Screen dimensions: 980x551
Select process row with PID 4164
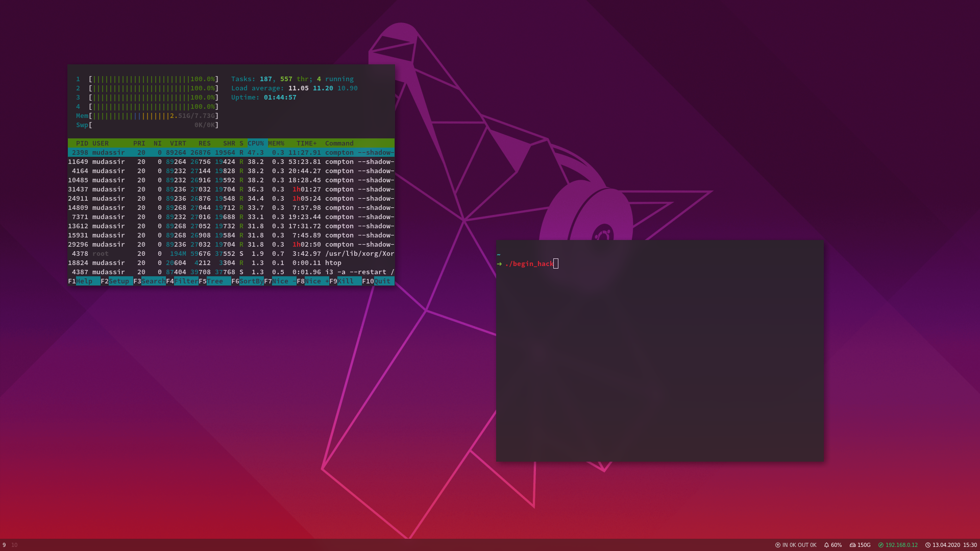point(231,171)
